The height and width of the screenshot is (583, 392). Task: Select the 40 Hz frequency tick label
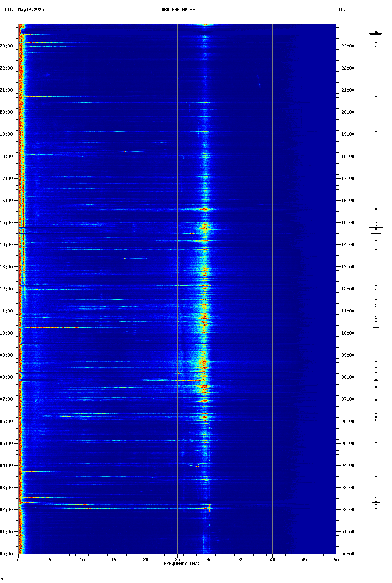tap(272, 560)
